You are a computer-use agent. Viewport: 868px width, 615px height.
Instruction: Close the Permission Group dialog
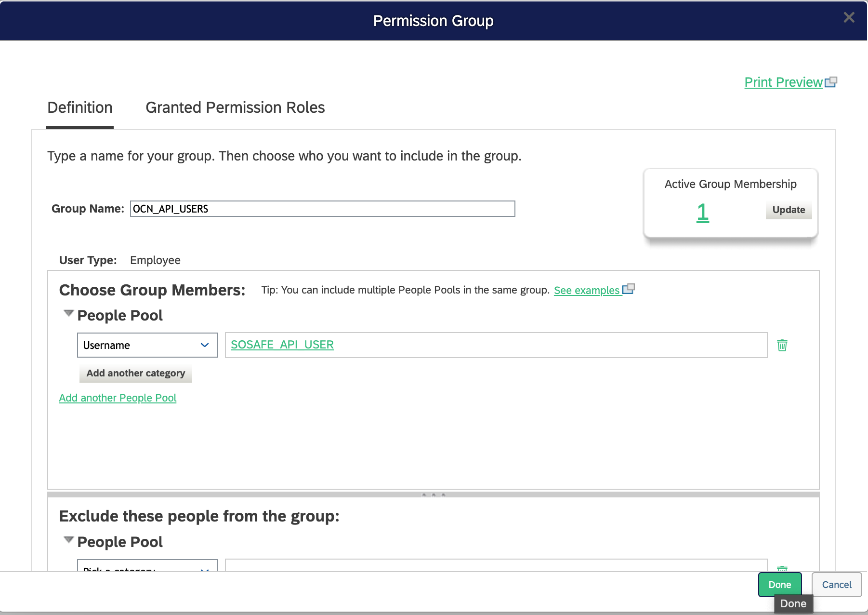849,18
